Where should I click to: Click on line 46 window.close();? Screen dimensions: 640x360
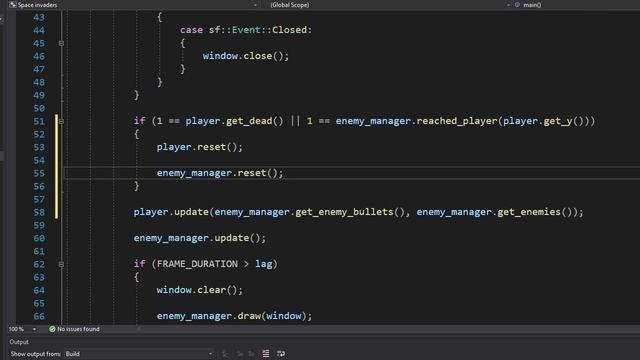(246, 56)
